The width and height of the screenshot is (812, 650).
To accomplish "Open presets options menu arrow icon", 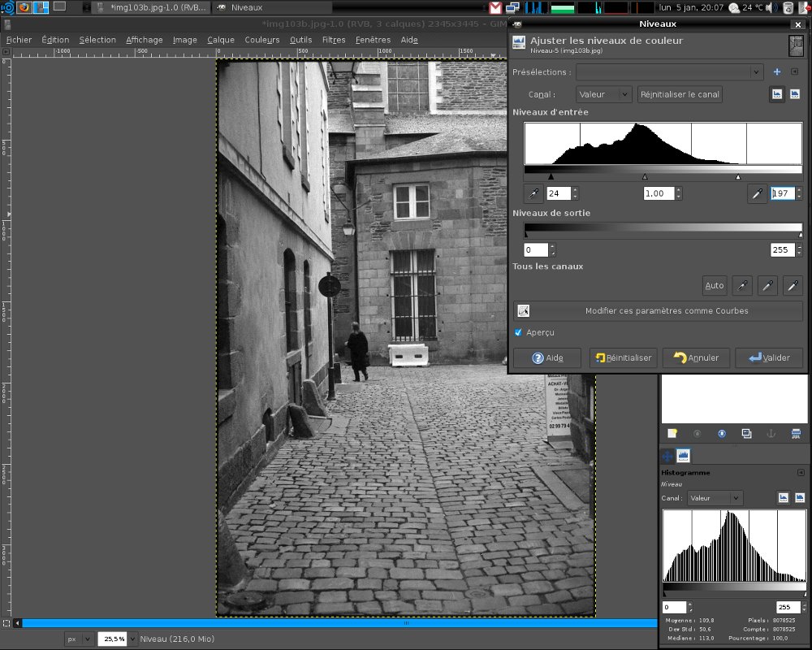I will tap(795, 71).
